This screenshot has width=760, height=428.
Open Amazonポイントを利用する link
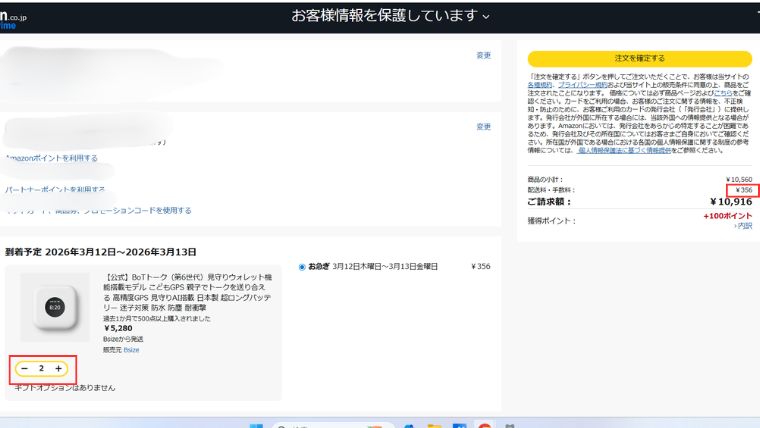[x=52, y=158]
